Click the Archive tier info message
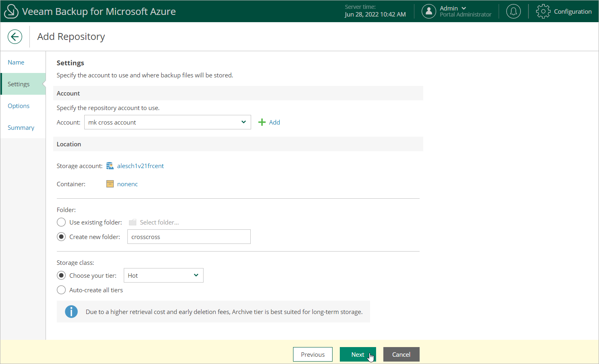This screenshot has width=599, height=364. [x=213, y=312]
